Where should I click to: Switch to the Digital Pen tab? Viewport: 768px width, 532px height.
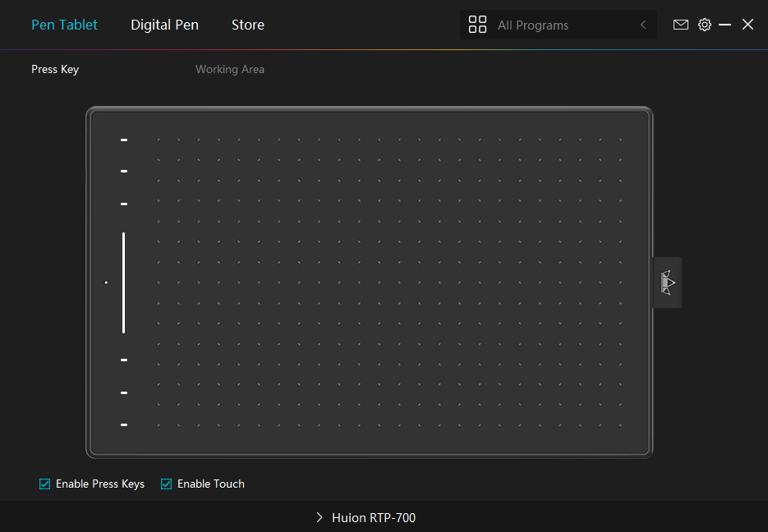164,25
